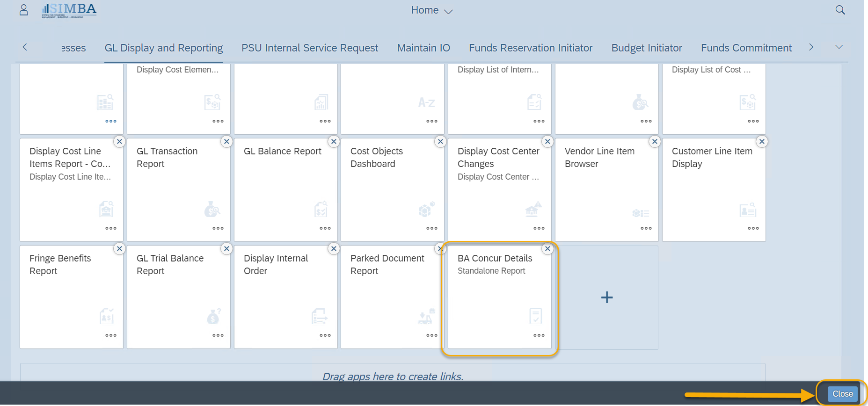The height and width of the screenshot is (406, 868).
Task: Switch to the Budget Initiator tab
Action: click(x=646, y=48)
